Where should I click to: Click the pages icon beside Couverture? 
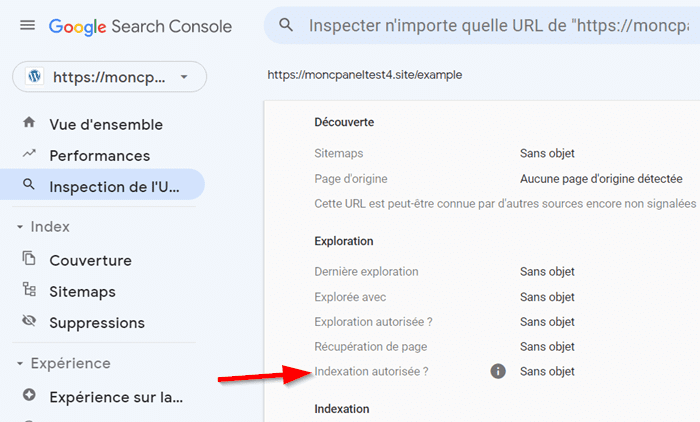pos(29,258)
